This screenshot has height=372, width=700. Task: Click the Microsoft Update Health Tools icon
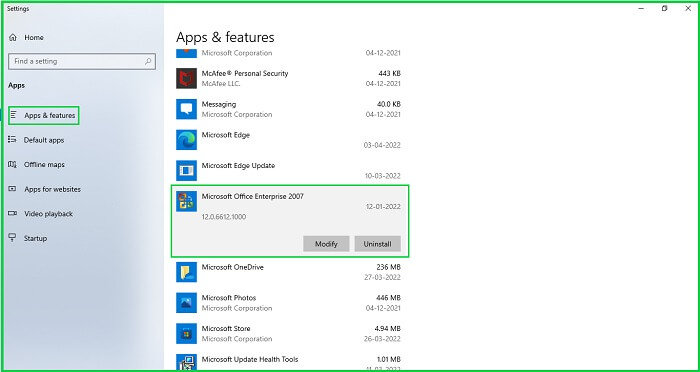coord(186,362)
